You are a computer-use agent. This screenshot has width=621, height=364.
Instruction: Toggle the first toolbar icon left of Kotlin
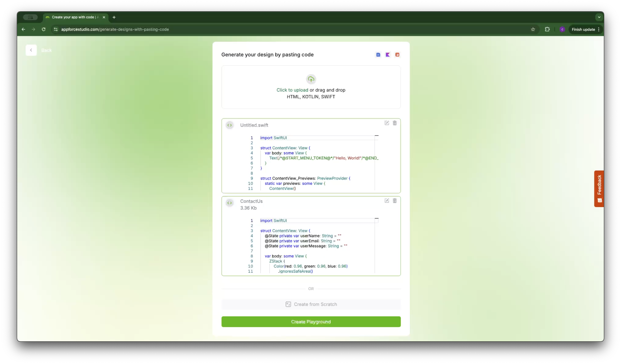pos(378,54)
